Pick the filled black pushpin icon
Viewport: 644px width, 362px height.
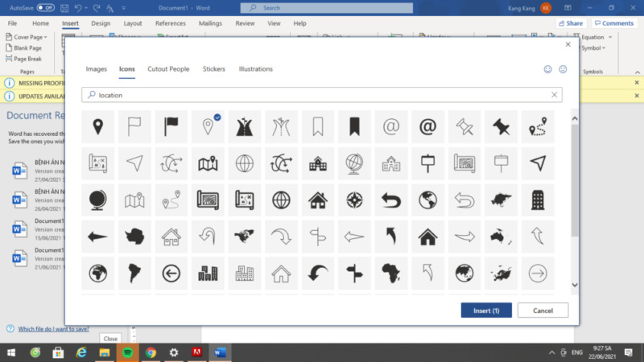[501, 126]
